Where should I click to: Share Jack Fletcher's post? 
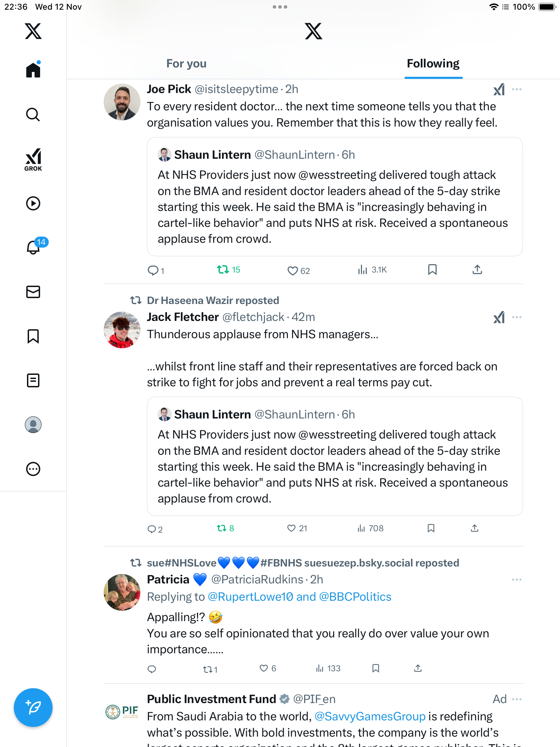[475, 528]
